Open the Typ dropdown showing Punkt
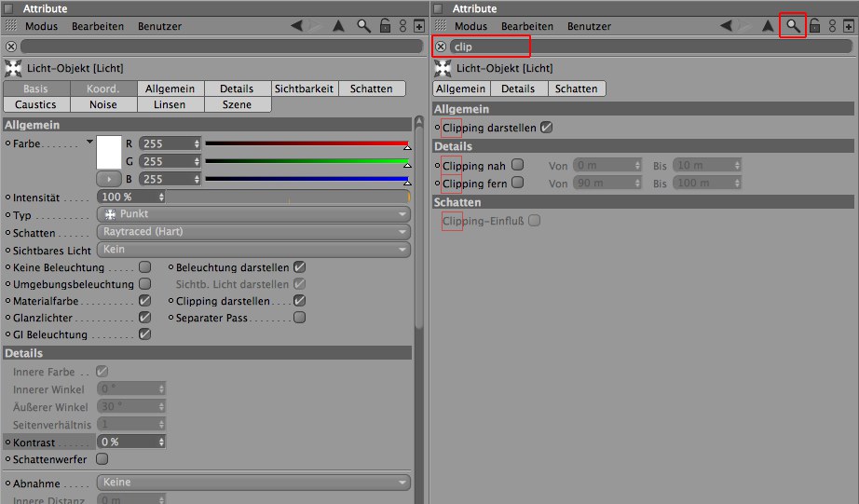 pos(253,214)
